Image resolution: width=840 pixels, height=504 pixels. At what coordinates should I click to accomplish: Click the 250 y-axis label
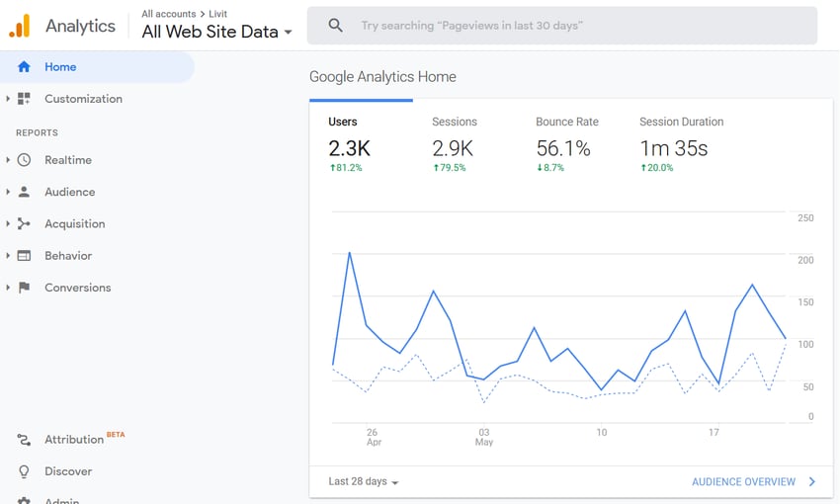coord(805,218)
